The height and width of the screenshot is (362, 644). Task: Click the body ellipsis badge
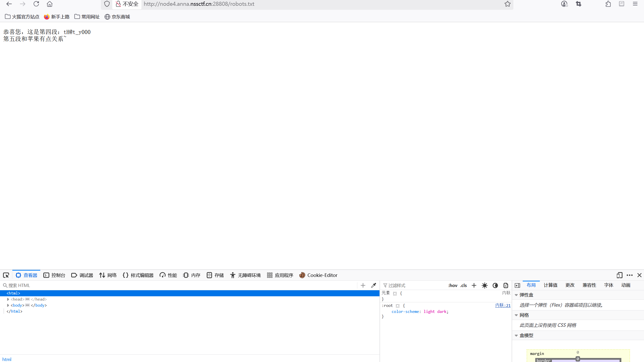(x=27, y=305)
